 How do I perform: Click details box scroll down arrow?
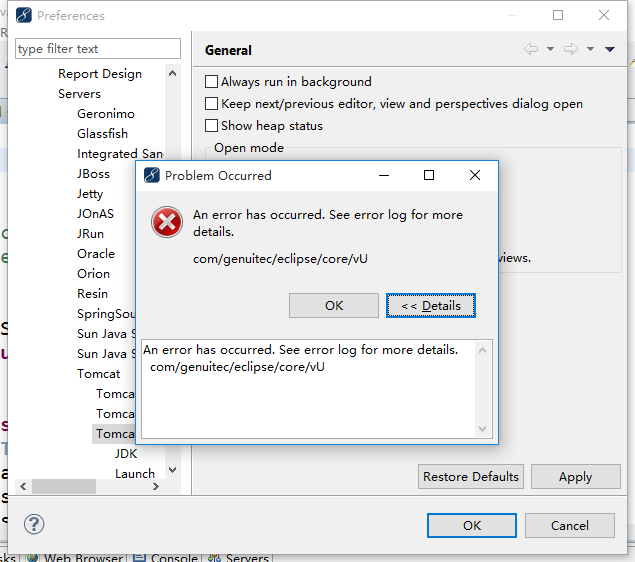482,428
